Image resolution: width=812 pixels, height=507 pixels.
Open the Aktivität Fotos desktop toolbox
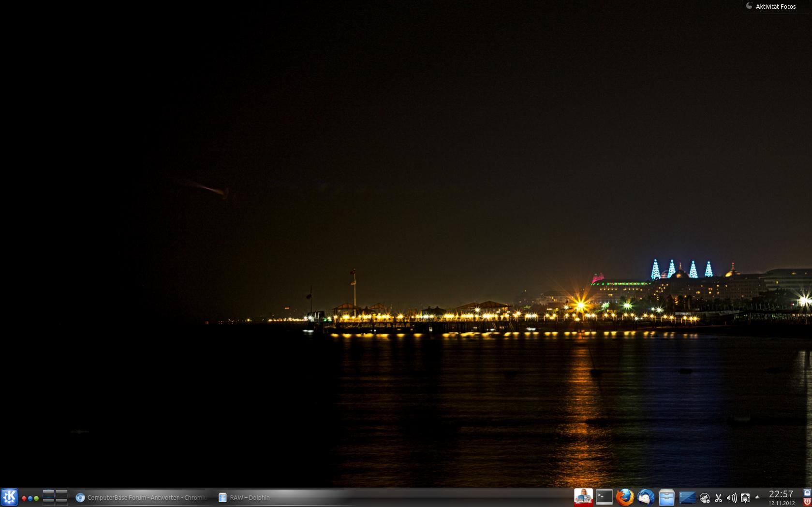click(771, 6)
